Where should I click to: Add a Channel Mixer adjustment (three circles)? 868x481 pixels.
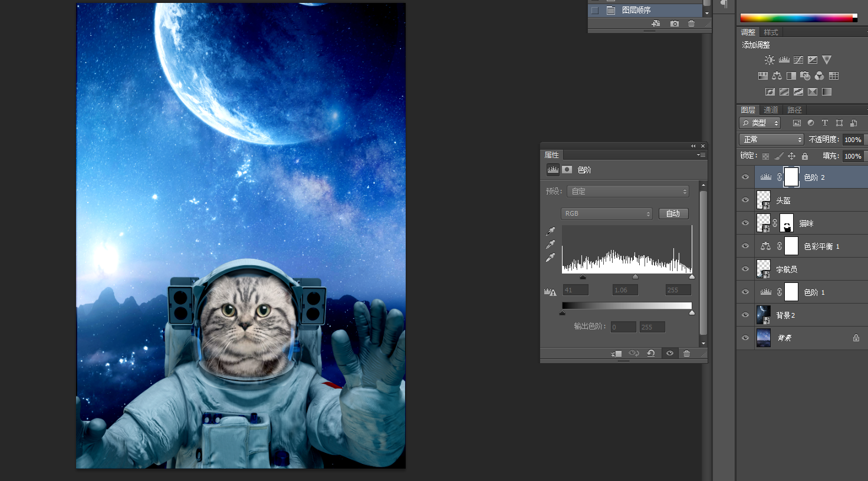820,76
